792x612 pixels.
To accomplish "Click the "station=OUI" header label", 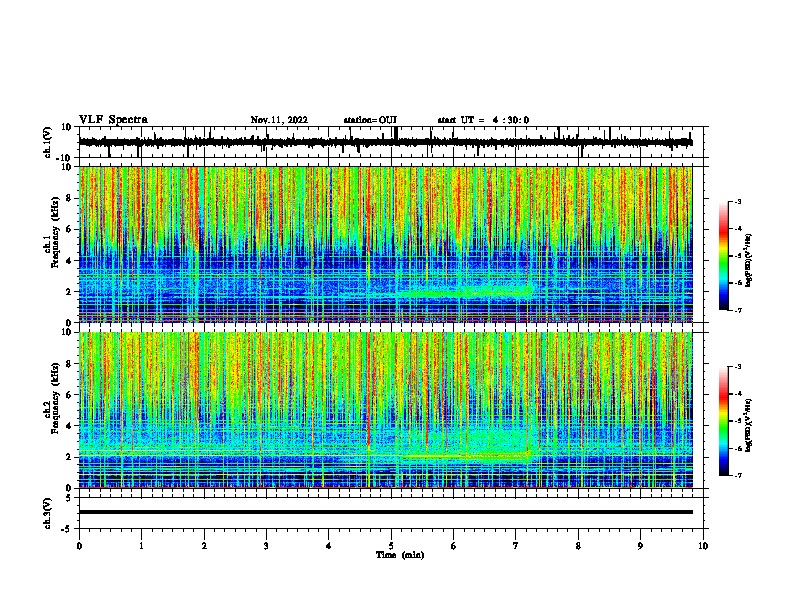I will point(370,120).
